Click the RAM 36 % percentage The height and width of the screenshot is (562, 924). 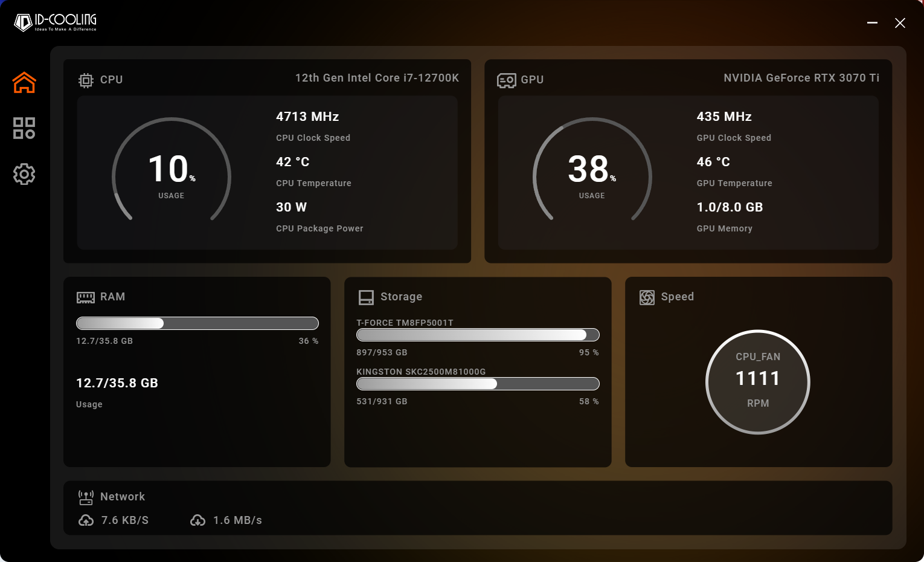coord(309,341)
